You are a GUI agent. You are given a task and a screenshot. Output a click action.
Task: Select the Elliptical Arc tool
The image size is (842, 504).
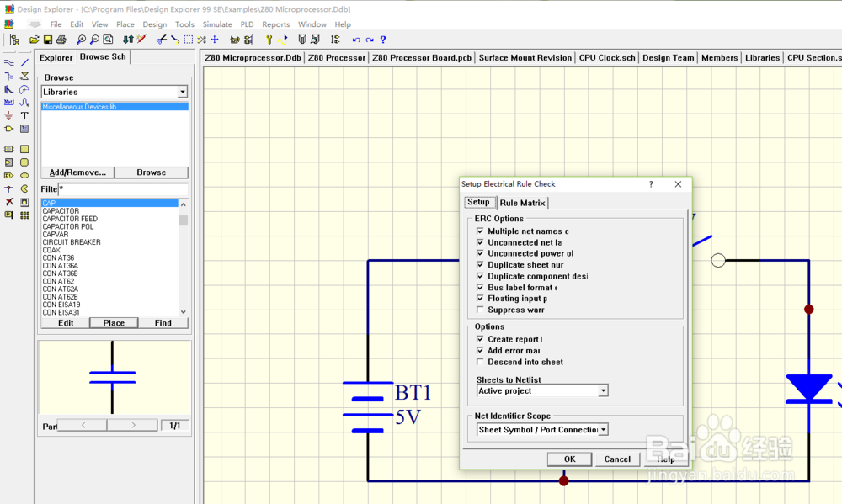pos(24,90)
